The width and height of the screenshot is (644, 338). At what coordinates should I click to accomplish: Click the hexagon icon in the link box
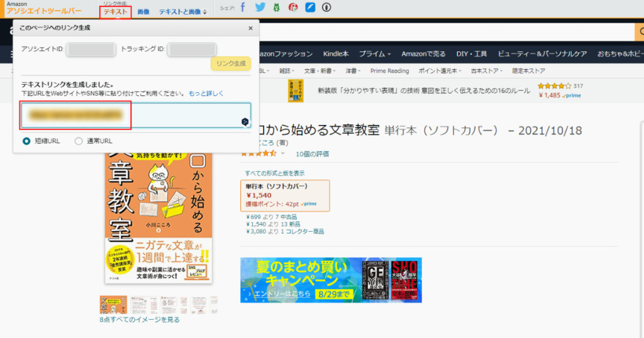[245, 122]
